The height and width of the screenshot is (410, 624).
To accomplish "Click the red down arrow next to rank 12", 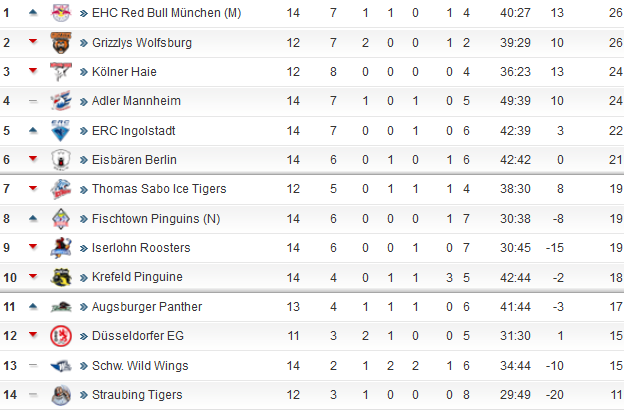I will click(33, 335).
